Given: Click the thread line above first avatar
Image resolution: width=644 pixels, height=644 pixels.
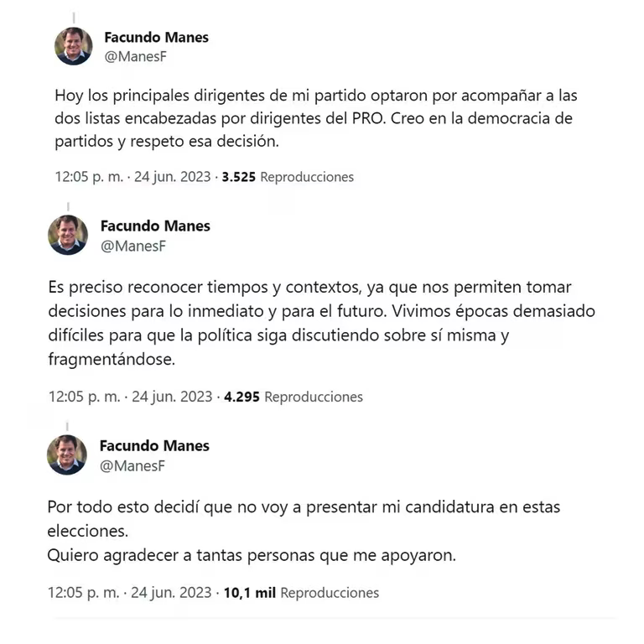Looking at the screenshot, I should pyautogui.click(x=74, y=18).
